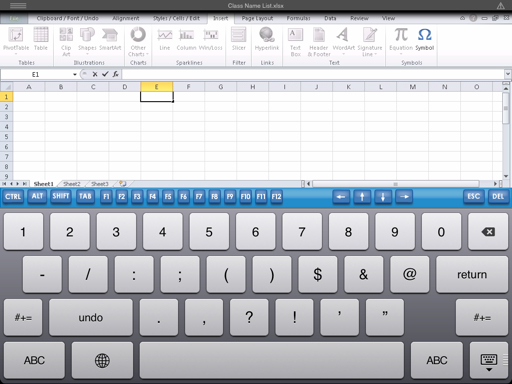Tap the left arrow key

click(341, 197)
